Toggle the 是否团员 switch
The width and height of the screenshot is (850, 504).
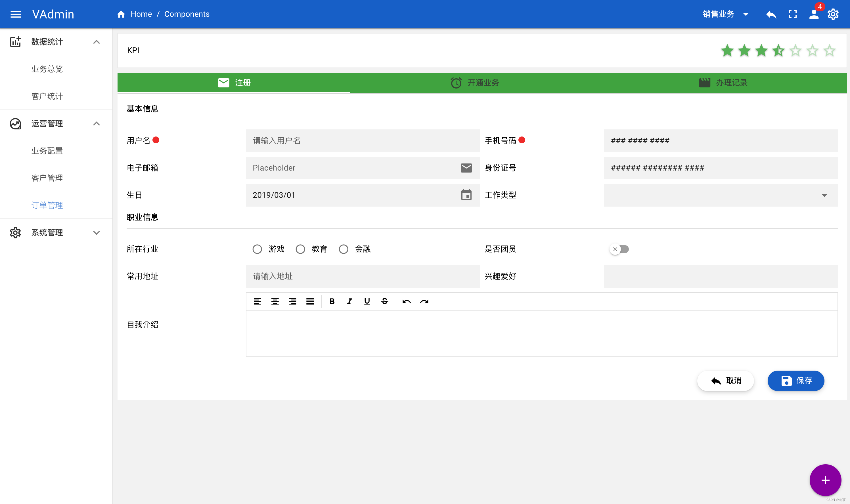pos(619,249)
